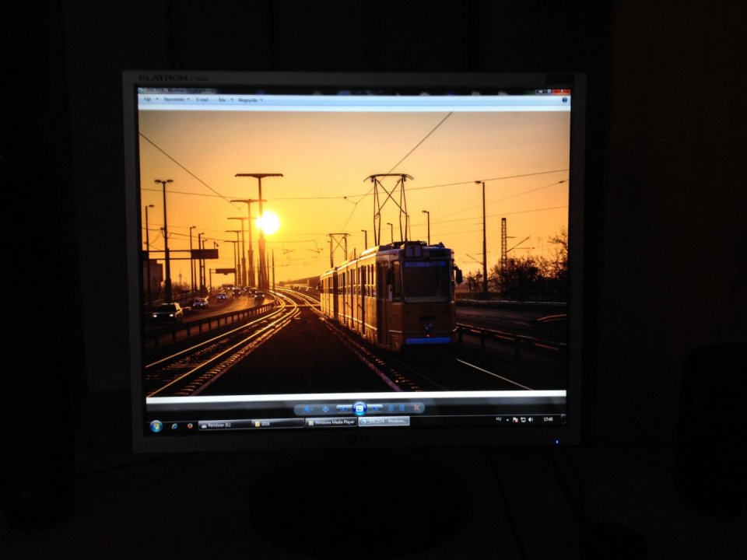Screen dimensions: 747x560
Task: Click the HU language indicator
Action: [499, 419]
